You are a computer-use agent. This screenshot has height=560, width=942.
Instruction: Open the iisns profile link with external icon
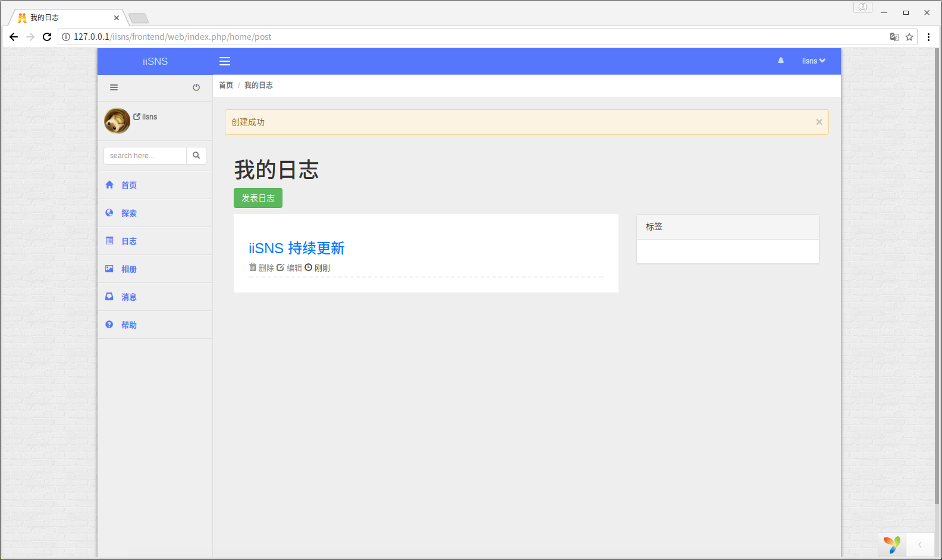tap(145, 117)
